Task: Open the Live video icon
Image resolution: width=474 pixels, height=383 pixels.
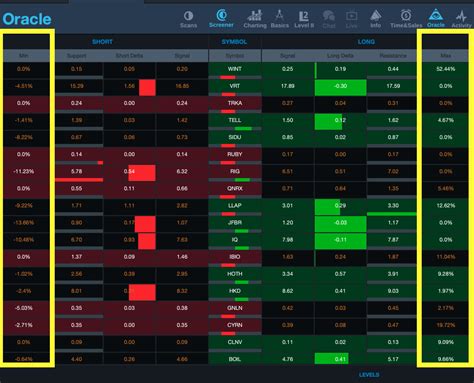Action: tap(351, 19)
